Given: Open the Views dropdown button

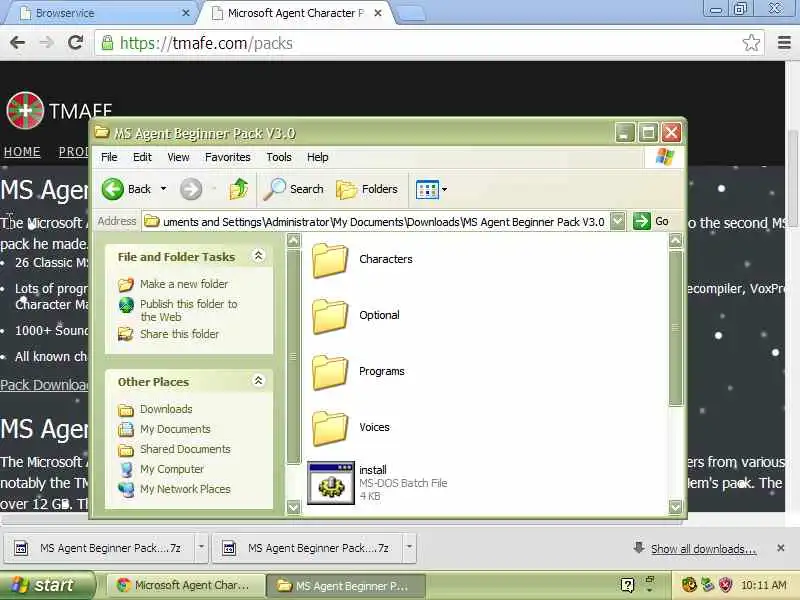Looking at the screenshot, I should tap(431, 189).
